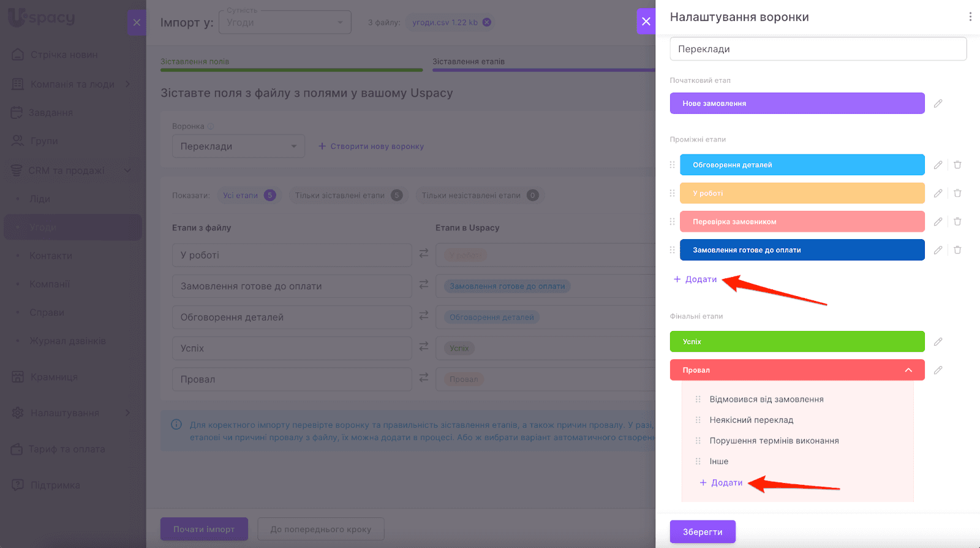Edit 'Замовлення готове до оплати' stage pencil

pyautogui.click(x=938, y=250)
